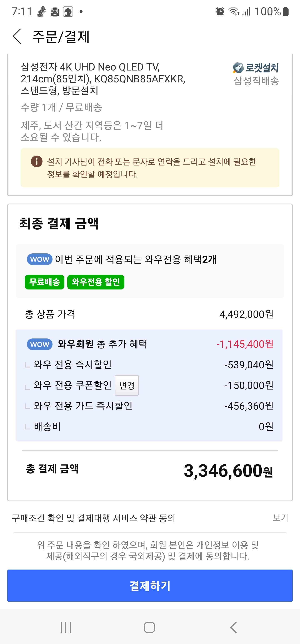
Task: Tap the back arrow beside 주문/결제
Action: tap(17, 36)
